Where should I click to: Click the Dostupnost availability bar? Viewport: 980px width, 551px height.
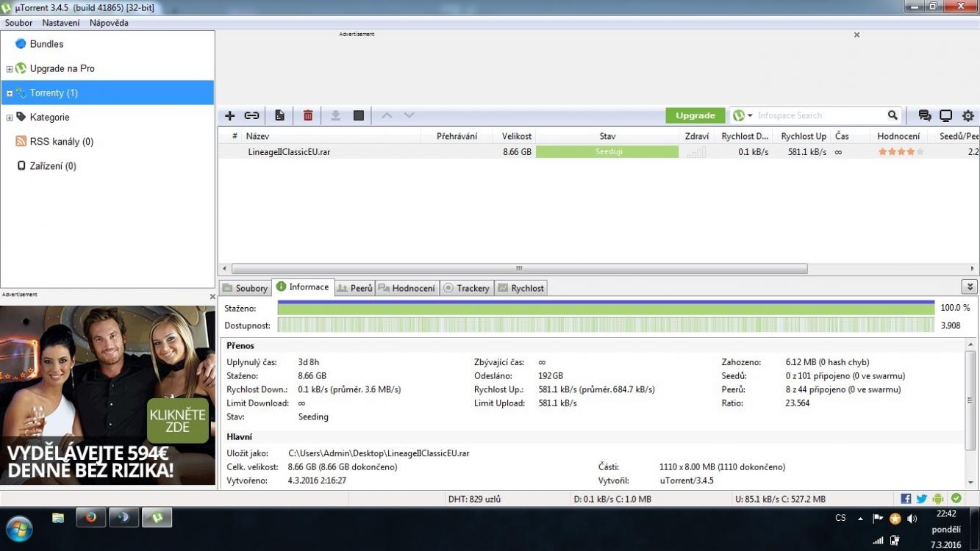(606, 325)
